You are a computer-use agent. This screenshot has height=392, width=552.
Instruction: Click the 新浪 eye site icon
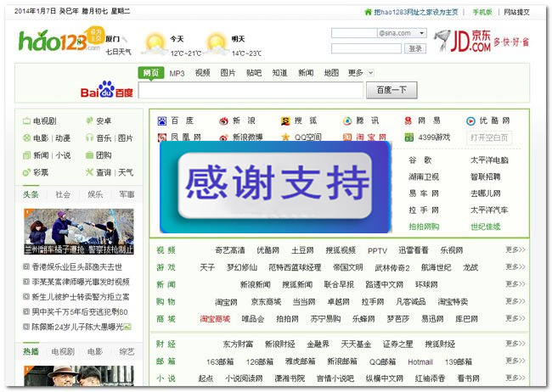pos(223,121)
